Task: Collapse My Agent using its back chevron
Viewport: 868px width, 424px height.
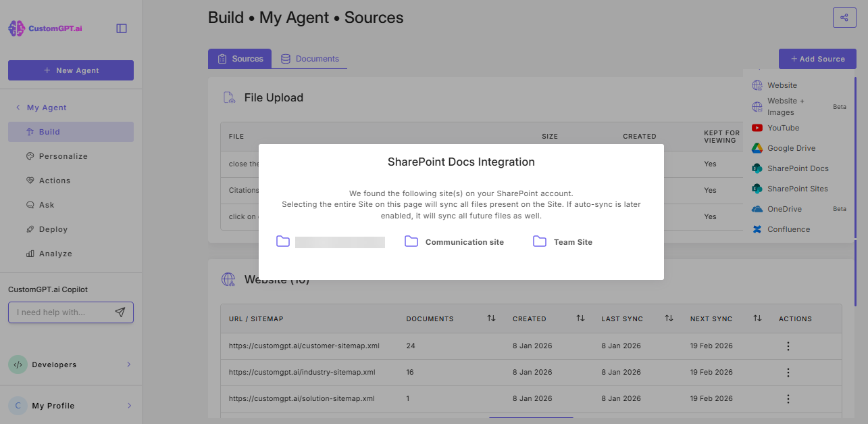Action: point(18,107)
